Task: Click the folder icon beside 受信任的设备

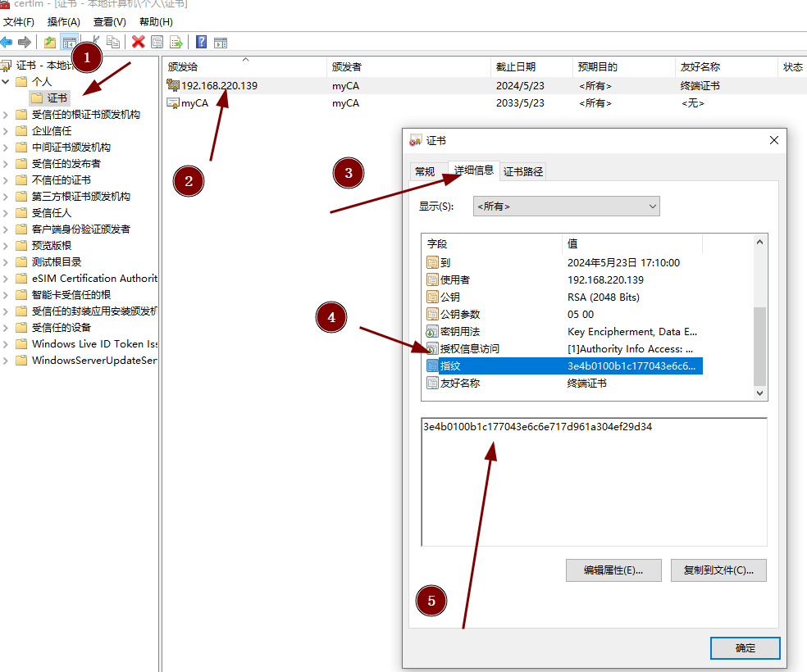Action: pos(21,328)
